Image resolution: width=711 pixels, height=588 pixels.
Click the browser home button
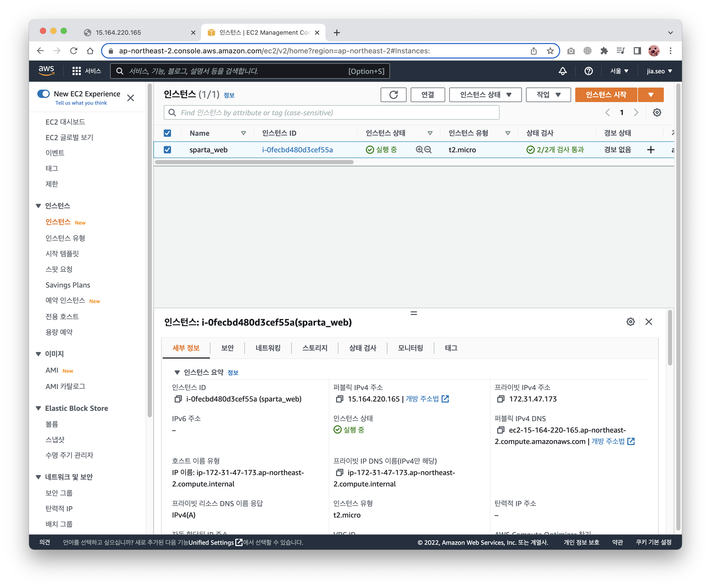tap(90, 51)
